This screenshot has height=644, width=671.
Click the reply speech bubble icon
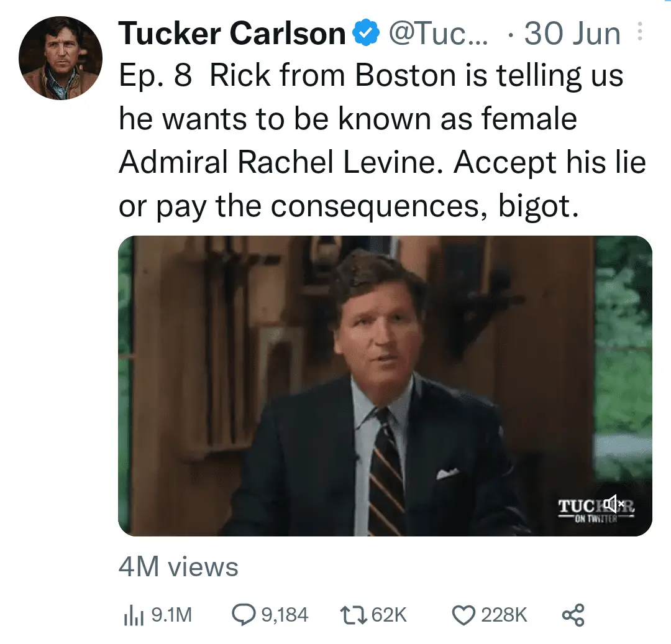pos(243,615)
